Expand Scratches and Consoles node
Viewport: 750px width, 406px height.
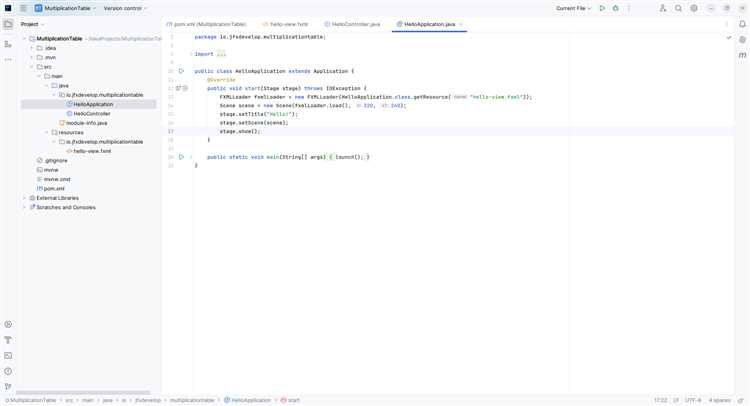pos(25,208)
